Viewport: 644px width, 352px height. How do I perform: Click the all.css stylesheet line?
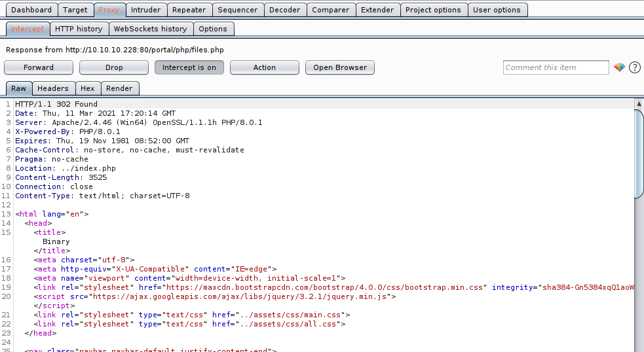(190, 324)
